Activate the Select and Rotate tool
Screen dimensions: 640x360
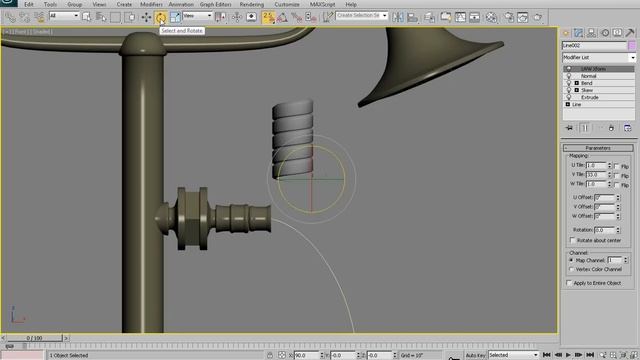click(160, 17)
